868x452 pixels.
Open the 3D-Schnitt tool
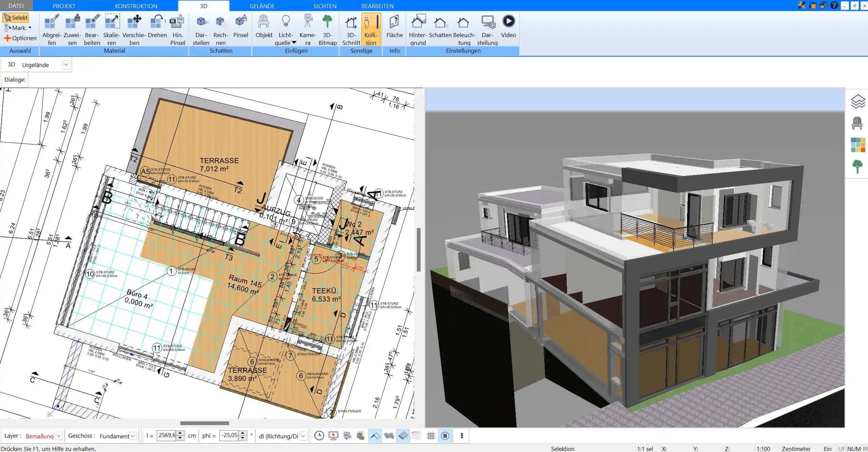pyautogui.click(x=351, y=30)
